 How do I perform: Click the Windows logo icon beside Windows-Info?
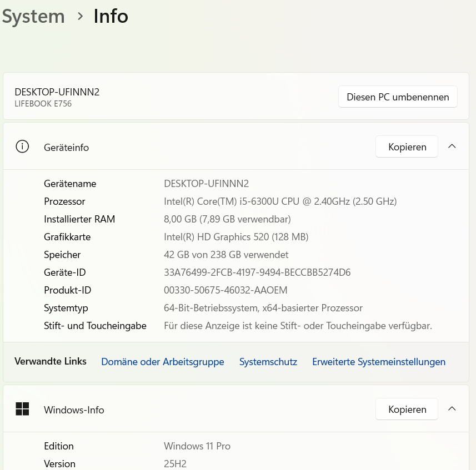22,409
